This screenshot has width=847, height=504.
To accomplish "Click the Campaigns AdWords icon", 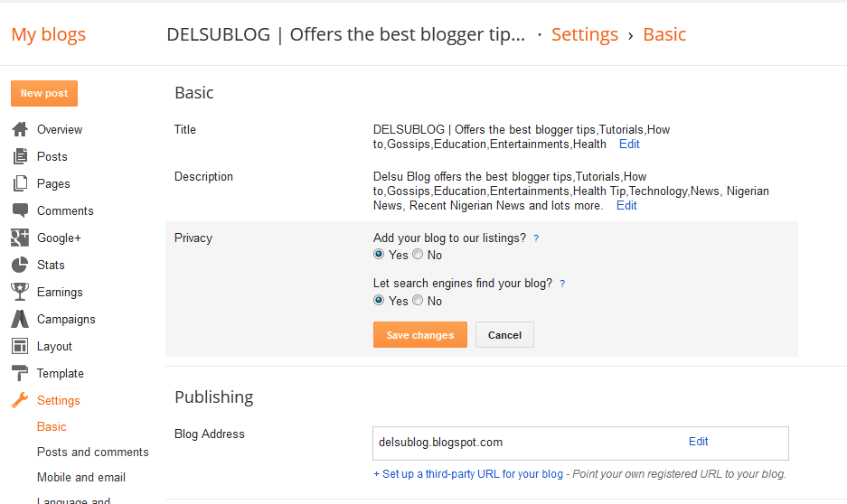I will tap(20, 319).
